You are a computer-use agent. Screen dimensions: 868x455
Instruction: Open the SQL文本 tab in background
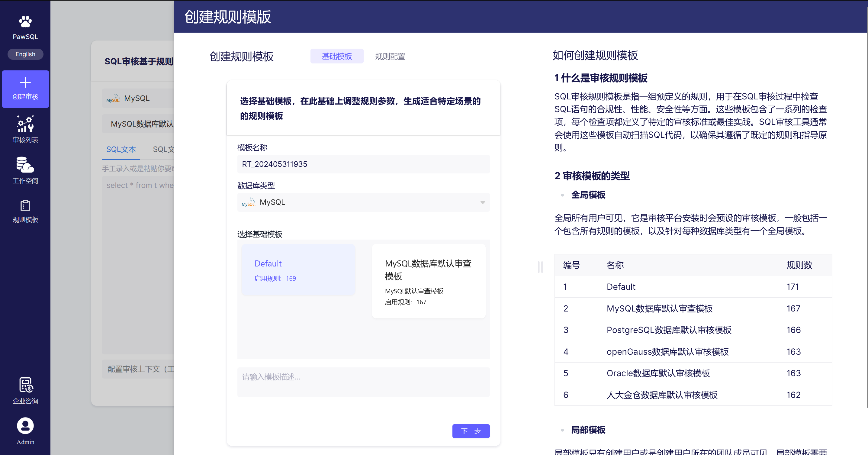(121, 149)
